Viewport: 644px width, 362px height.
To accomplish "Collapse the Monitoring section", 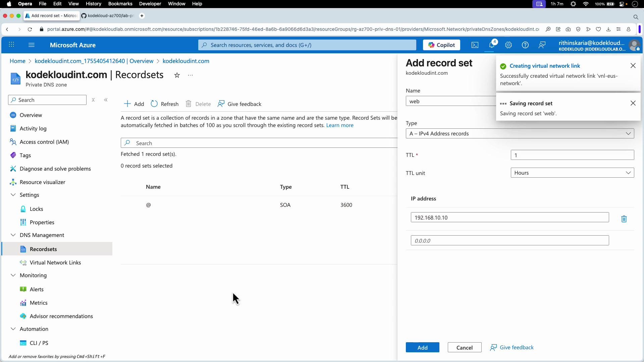I will click(x=13, y=275).
